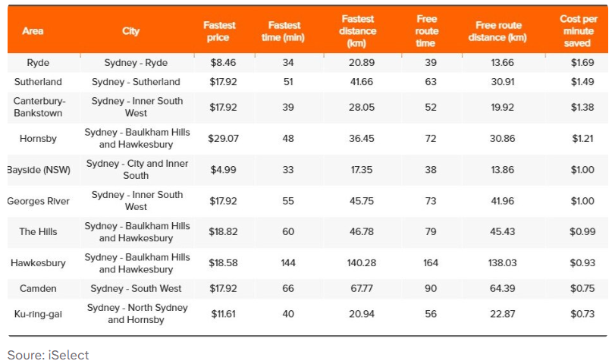The height and width of the screenshot is (364, 612).
Task: Click the Canterbury-Bankstown area cell
Action: tap(37, 107)
